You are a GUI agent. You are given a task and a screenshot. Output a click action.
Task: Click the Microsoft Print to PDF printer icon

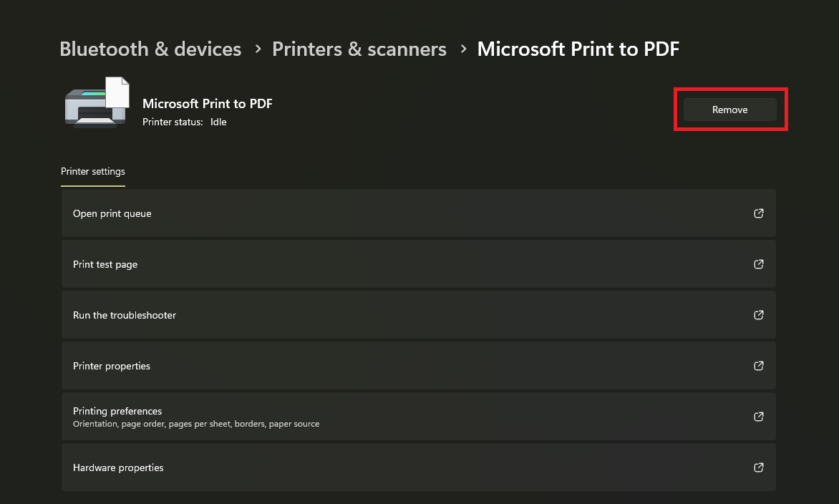pyautogui.click(x=97, y=102)
